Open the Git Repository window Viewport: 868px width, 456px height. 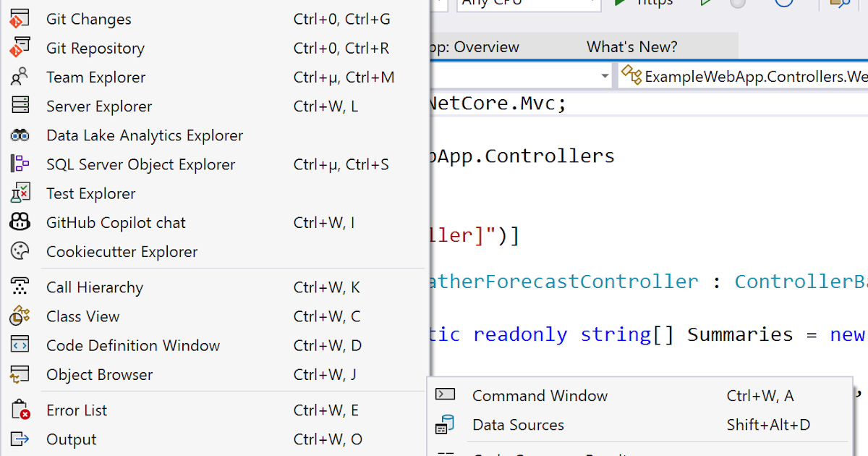pyautogui.click(x=95, y=48)
